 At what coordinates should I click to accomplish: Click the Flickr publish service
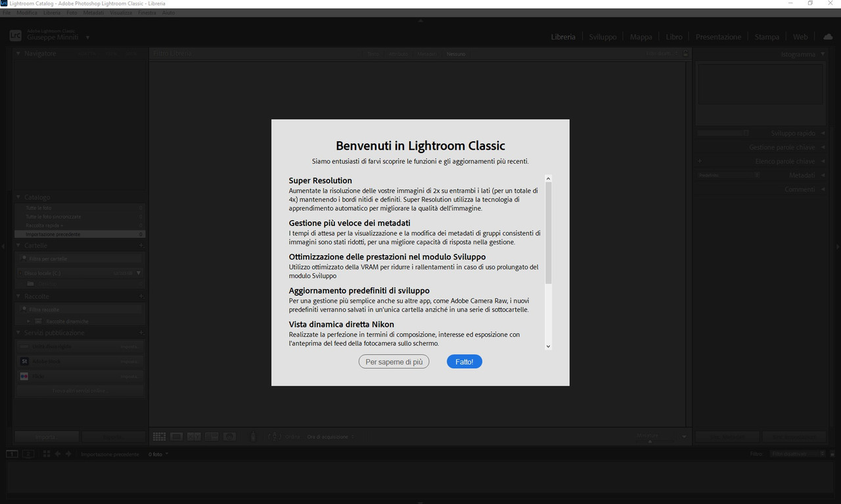pos(80,377)
